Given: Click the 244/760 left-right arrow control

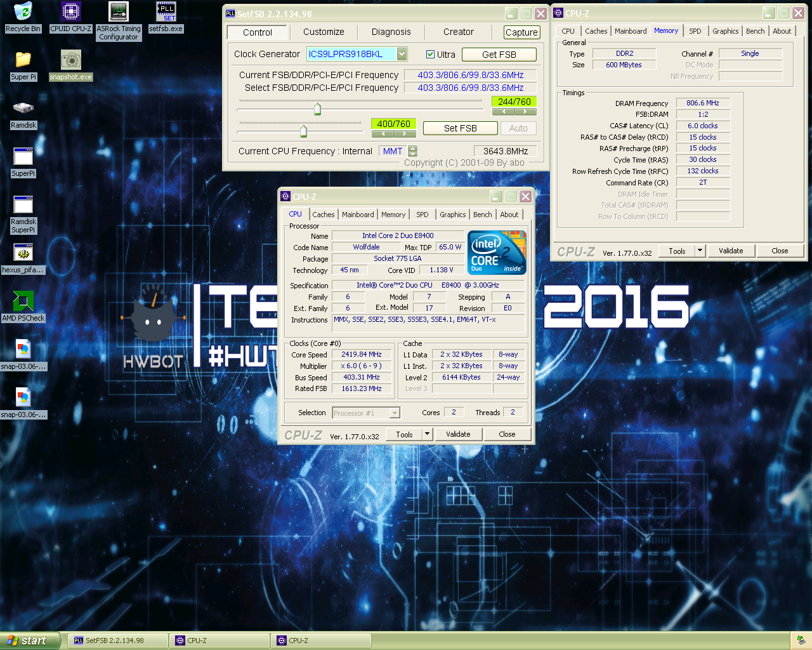Looking at the screenshot, I should (x=514, y=112).
